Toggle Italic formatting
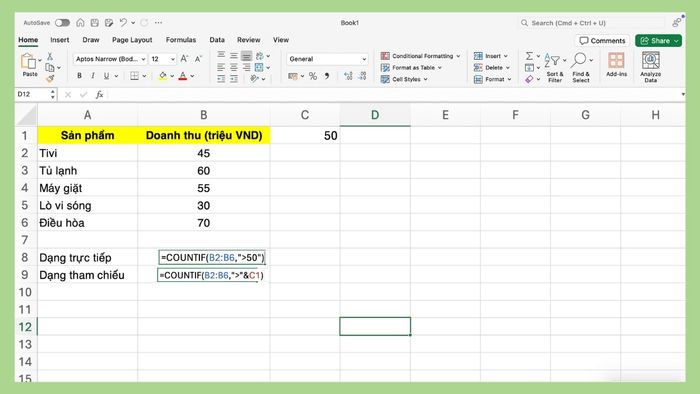 click(x=93, y=76)
